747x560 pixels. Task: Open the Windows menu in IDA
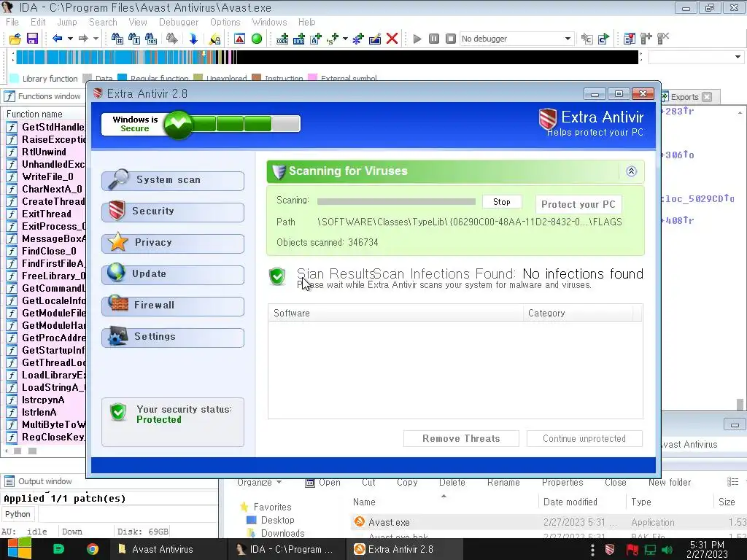[270, 22]
